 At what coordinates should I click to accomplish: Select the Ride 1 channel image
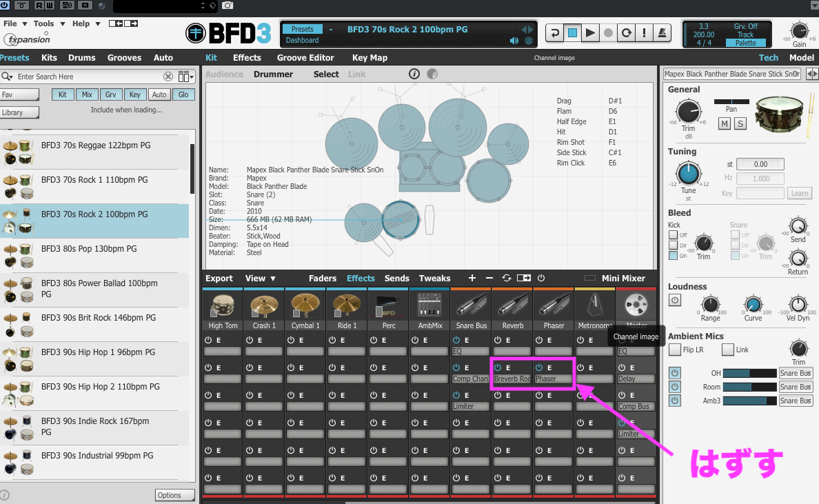tap(347, 305)
